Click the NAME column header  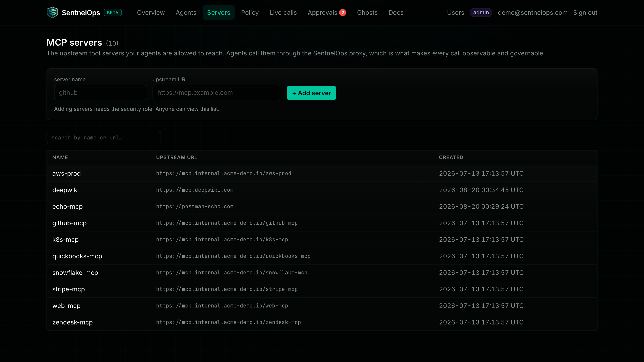(x=60, y=157)
